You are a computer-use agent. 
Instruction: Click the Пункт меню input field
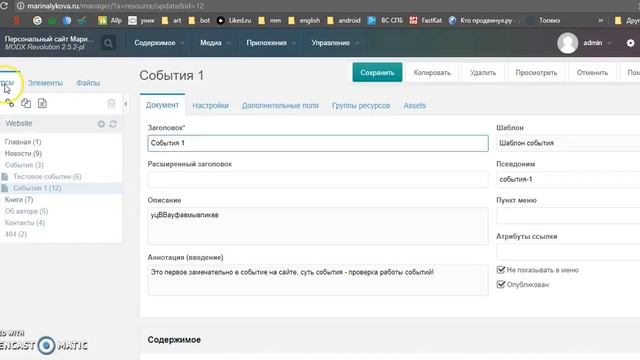coord(568,216)
